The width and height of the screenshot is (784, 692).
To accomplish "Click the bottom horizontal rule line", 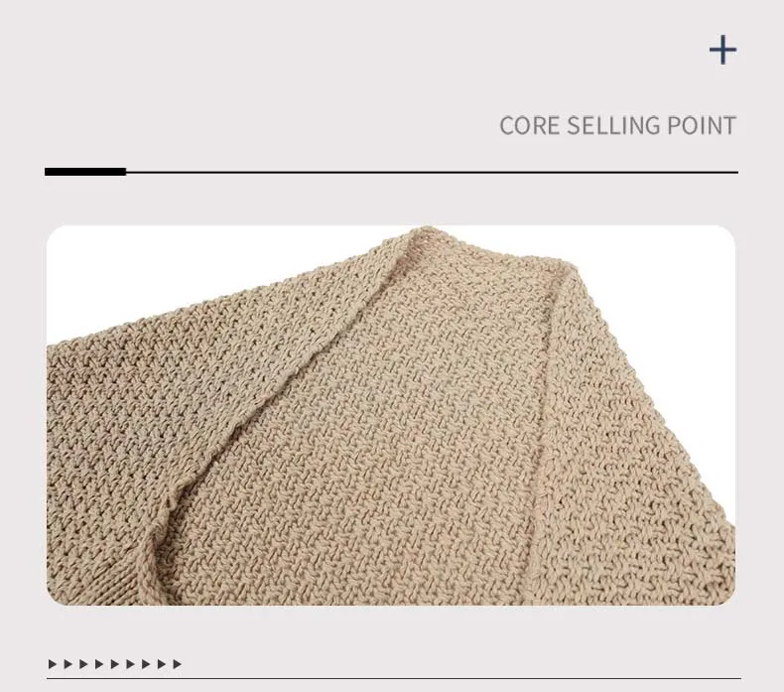I will 394,679.
